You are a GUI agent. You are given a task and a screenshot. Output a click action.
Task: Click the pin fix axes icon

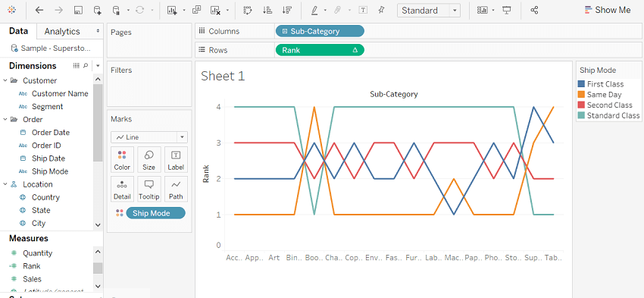tap(382, 11)
